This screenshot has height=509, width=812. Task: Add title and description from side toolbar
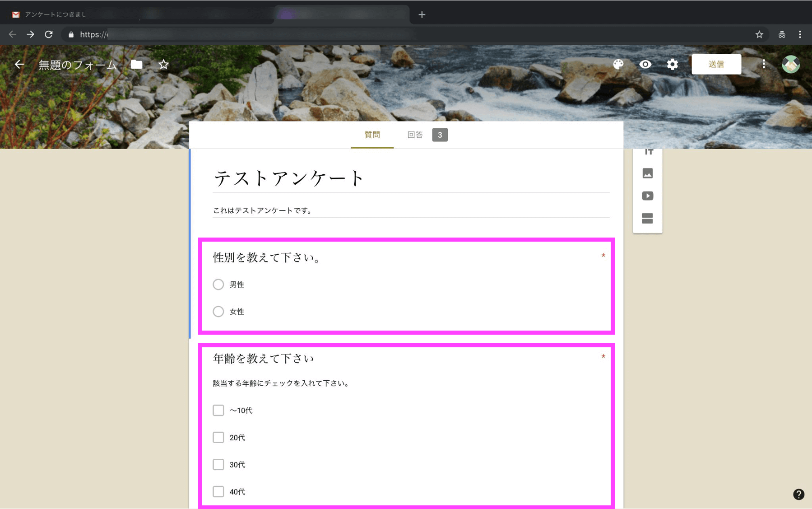click(648, 152)
